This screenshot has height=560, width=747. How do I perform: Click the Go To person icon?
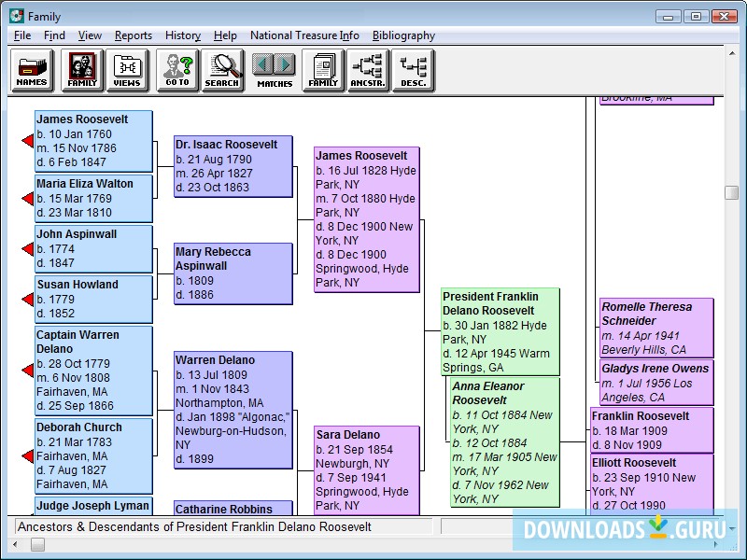coord(176,70)
